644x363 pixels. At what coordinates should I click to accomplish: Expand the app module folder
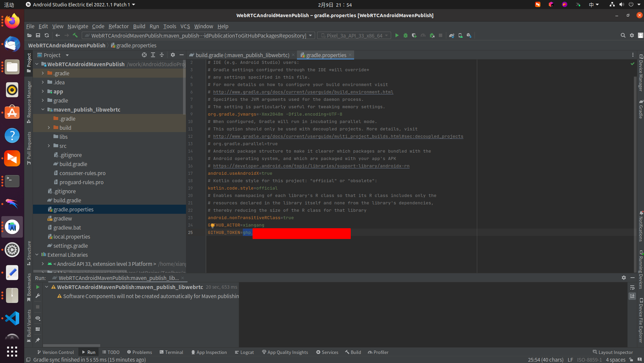click(43, 91)
